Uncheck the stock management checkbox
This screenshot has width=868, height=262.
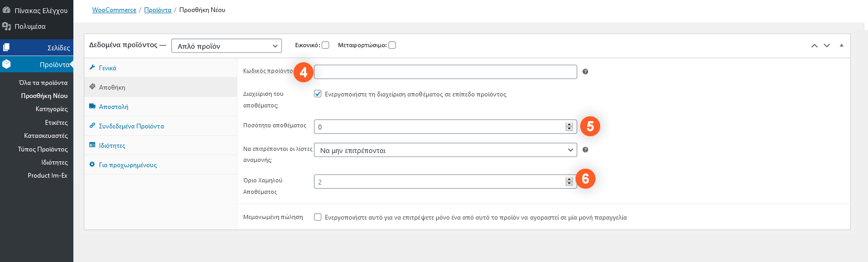point(318,94)
